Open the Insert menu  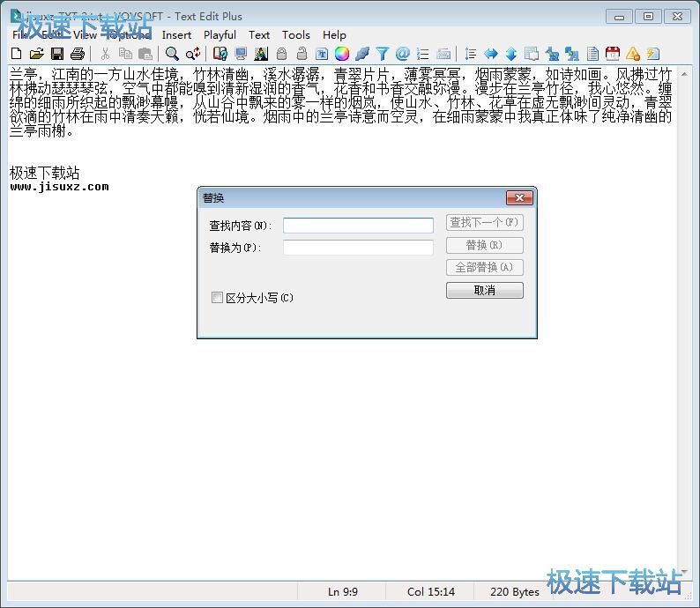pos(176,34)
